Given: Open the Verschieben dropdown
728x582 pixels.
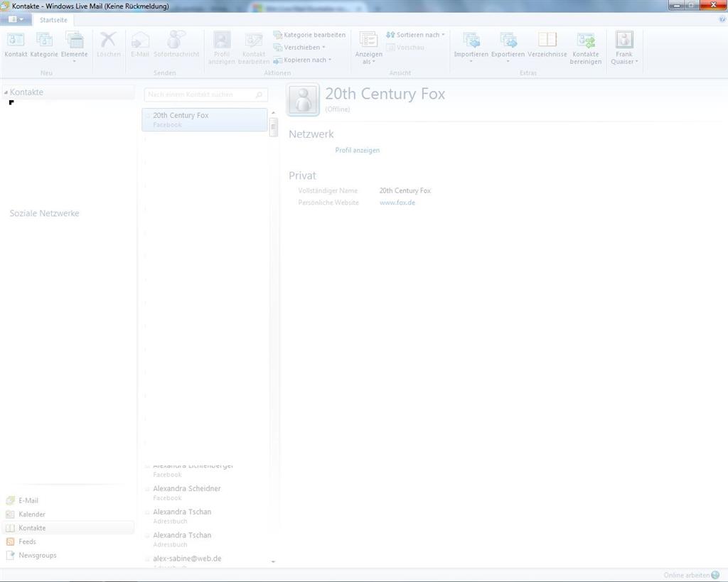Looking at the screenshot, I should point(299,48).
